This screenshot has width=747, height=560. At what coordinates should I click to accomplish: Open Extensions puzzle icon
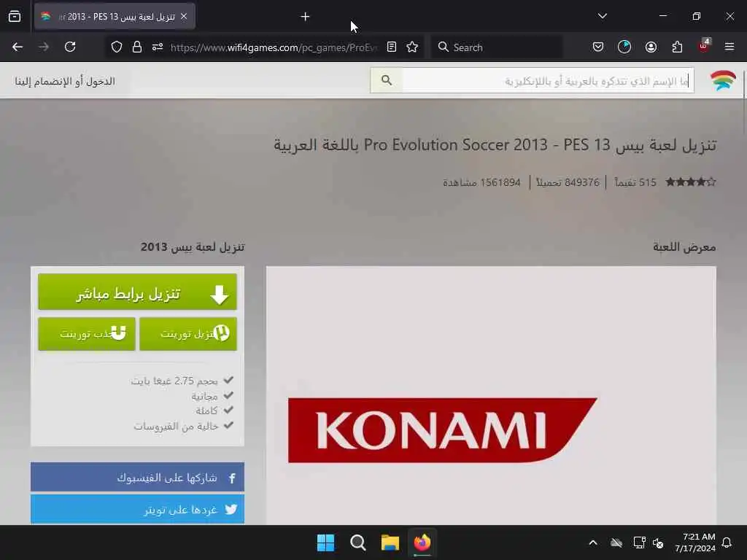(x=677, y=47)
